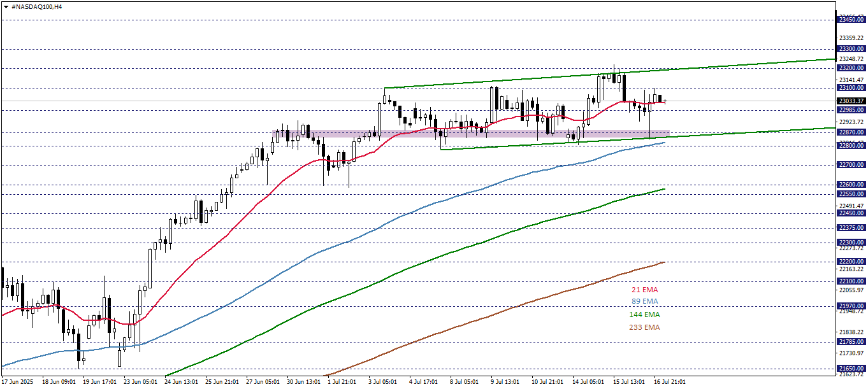Click the 27 Jun 05:01 time label
Image resolution: width=868 pixels, height=389 pixels.
click(x=263, y=382)
